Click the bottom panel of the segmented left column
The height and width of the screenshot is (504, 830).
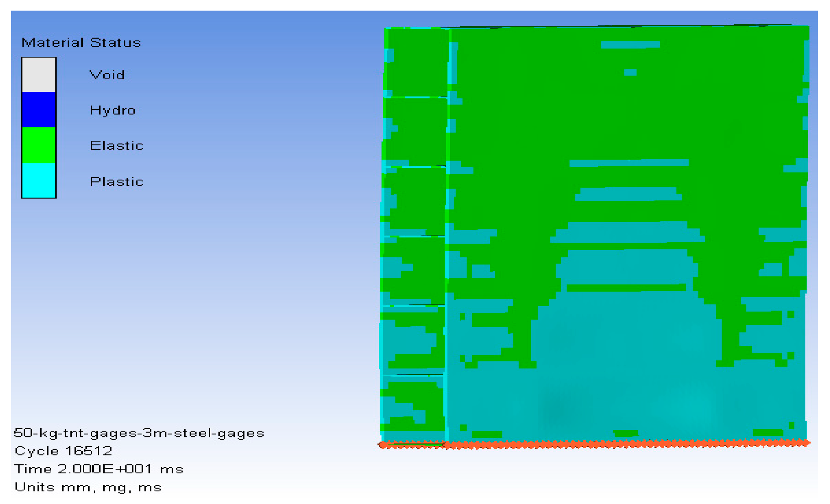pos(412,408)
